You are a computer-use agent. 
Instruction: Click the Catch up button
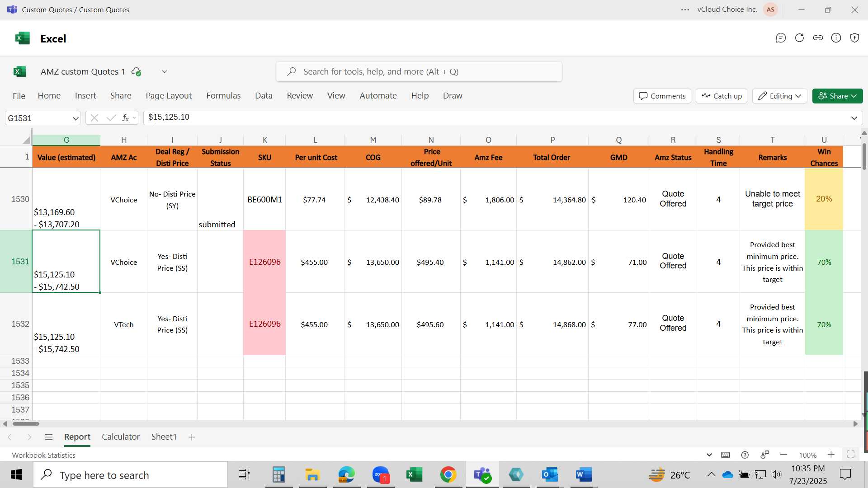(x=722, y=96)
